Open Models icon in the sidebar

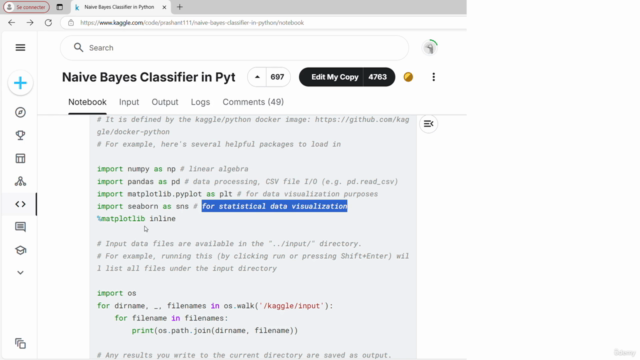pos(20,181)
